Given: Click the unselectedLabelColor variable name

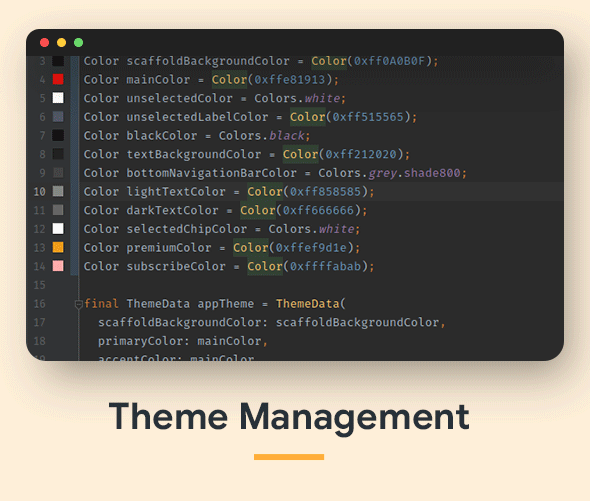Looking at the screenshot, I should coord(197,117).
